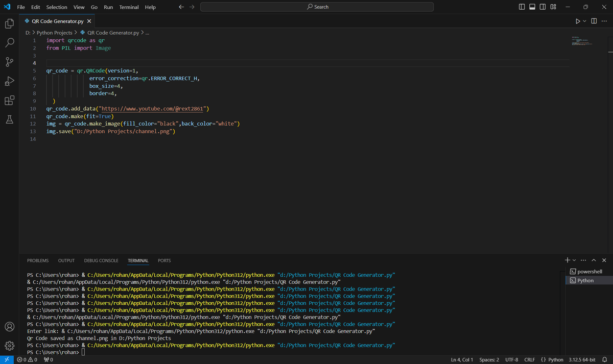Go back with navigation arrow
This screenshot has width=613, height=364.
(182, 7)
